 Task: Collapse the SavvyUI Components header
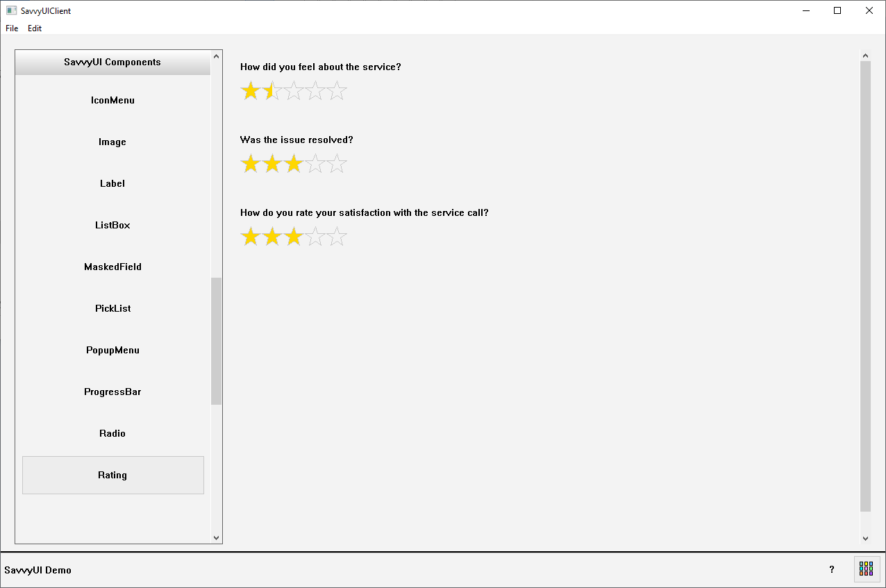[x=112, y=62]
